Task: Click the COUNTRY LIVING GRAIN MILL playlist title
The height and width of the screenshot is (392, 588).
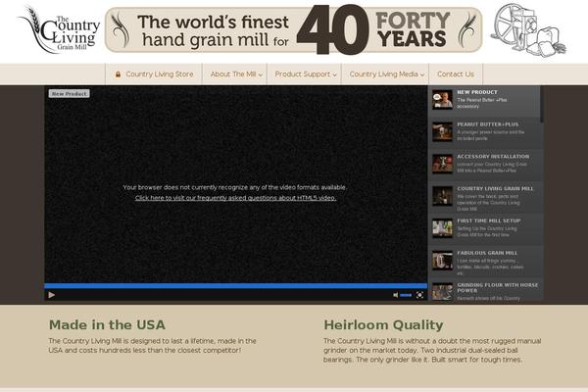Action: (495, 189)
